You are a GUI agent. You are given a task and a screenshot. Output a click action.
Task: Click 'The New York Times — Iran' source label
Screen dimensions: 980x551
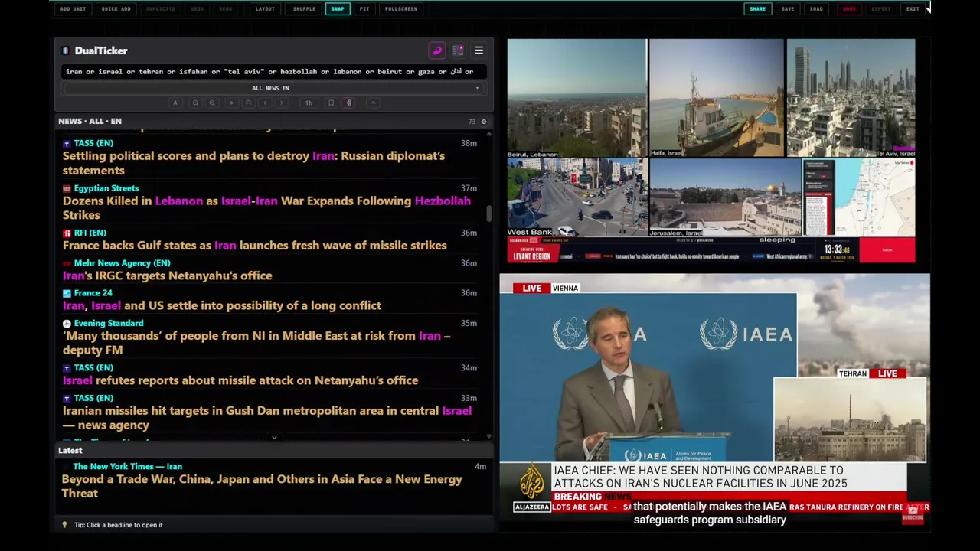pos(127,466)
